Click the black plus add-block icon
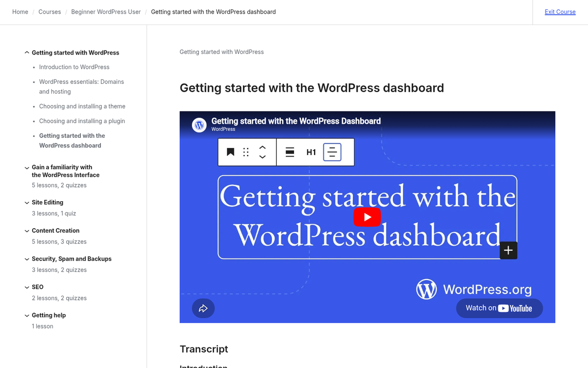The width and height of the screenshot is (588, 368). point(508,250)
